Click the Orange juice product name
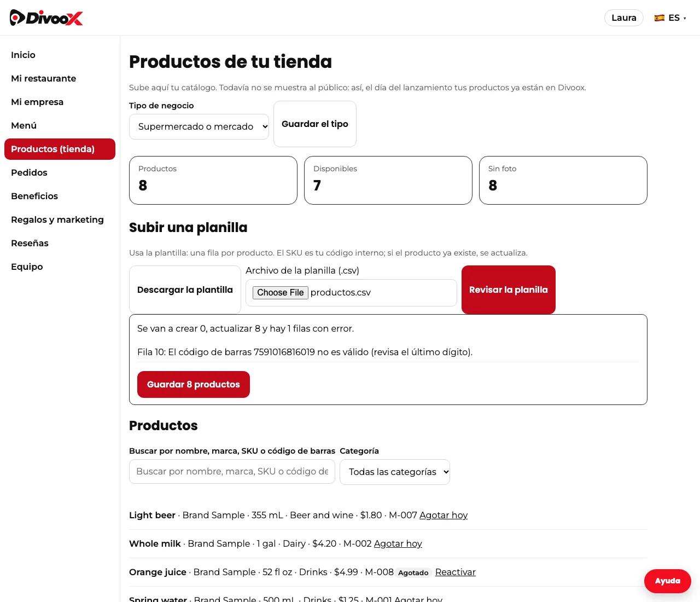 click(157, 572)
